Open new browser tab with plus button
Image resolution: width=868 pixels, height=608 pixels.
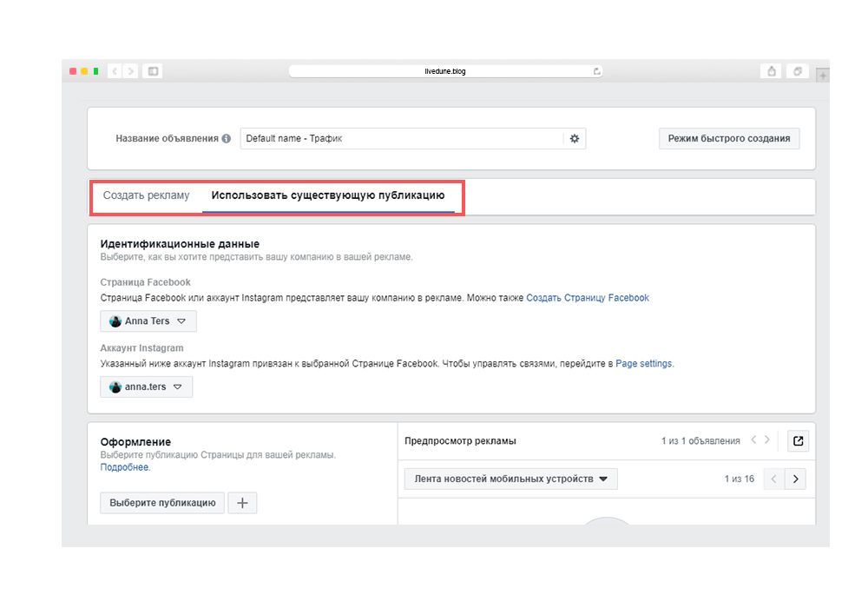[x=823, y=76]
